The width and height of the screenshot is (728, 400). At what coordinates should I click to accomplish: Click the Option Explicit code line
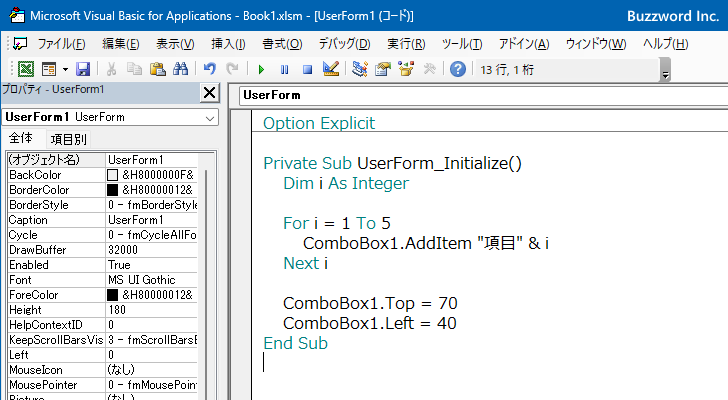pyautogui.click(x=319, y=123)
